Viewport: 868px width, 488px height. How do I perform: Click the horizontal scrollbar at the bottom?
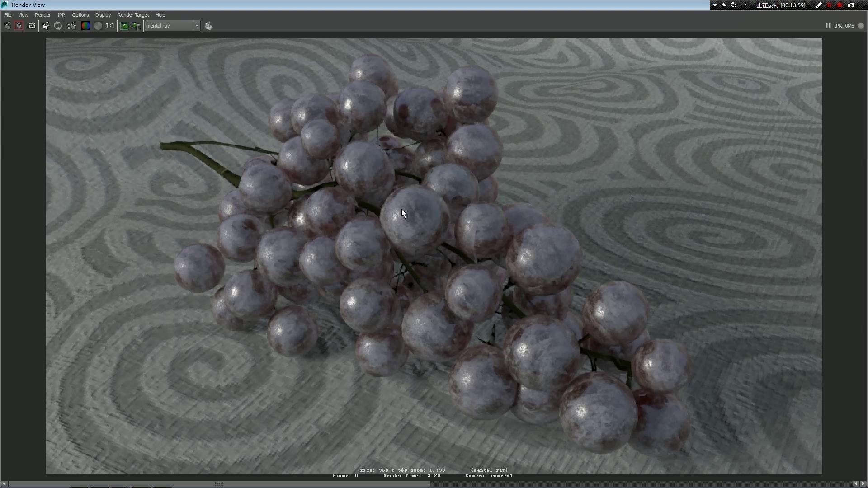click(x=219, y=483)
